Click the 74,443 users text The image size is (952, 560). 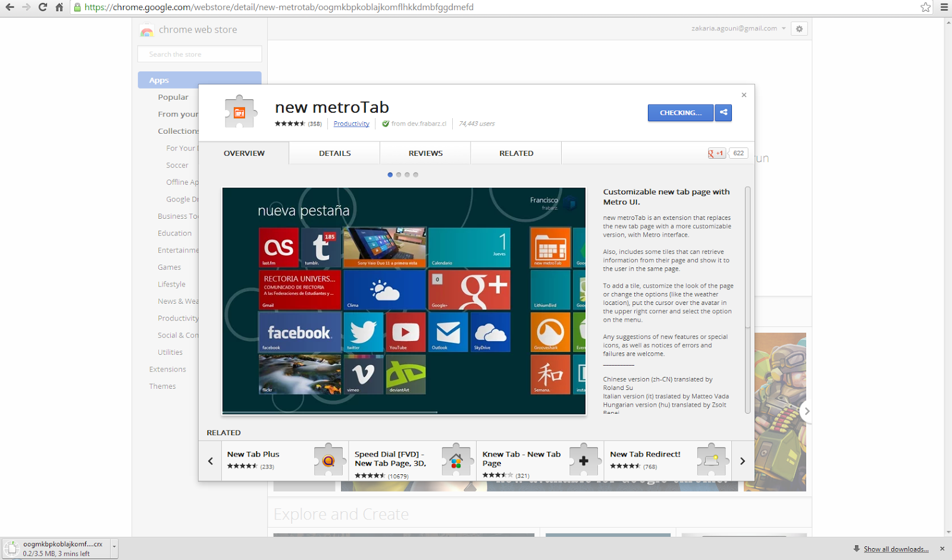tap(477, 124)
